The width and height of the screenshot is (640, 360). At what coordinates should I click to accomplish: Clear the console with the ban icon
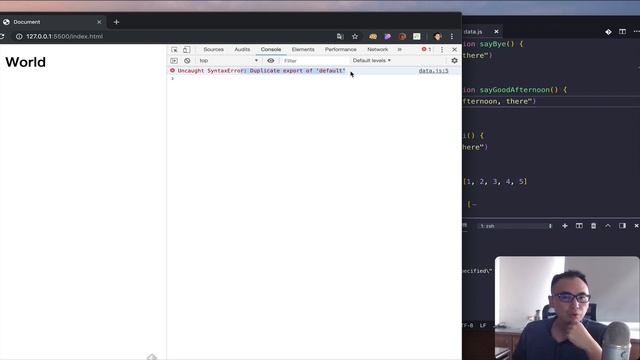coord(187,60)
